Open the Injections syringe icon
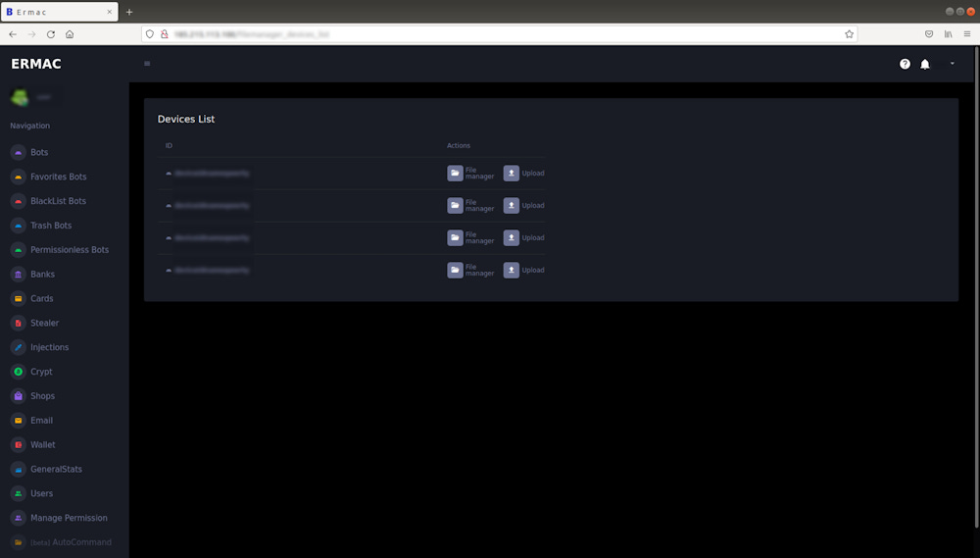The width and height of the screenshot is (980, 558). (18, 347)
